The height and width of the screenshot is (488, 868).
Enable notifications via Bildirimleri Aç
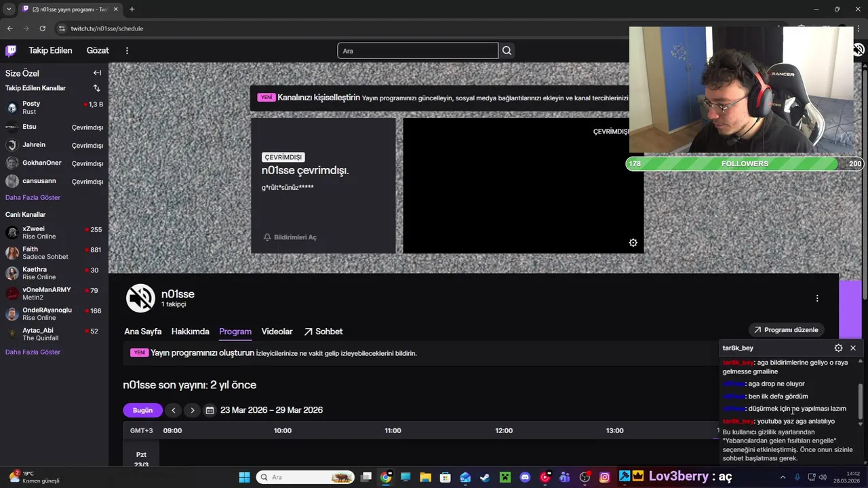[290, 237]
